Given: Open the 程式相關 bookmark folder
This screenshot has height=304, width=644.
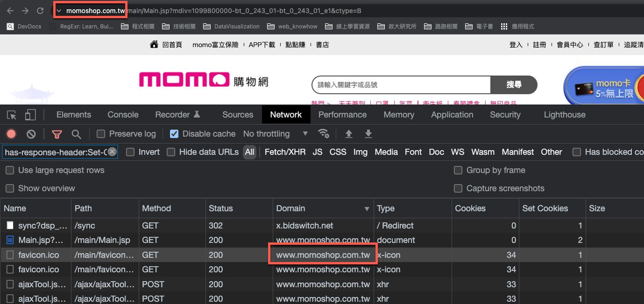Looking at the screenshot, I should [137, 27].
